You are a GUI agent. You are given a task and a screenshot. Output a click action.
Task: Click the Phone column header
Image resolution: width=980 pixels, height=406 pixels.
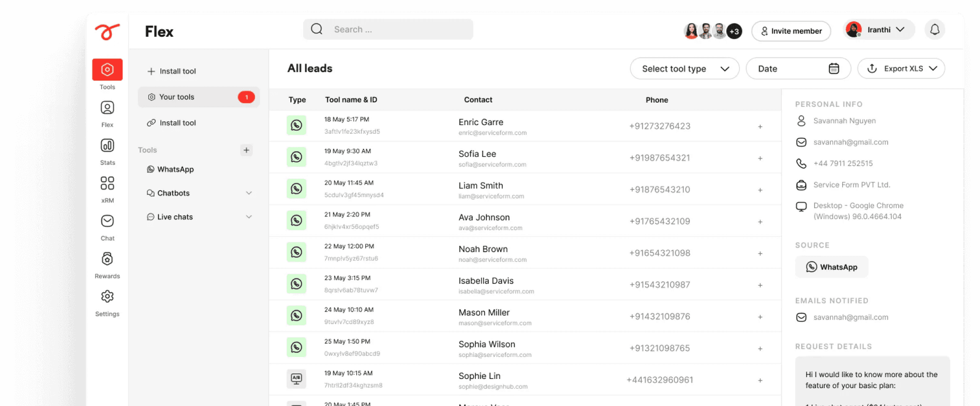pyautogui.click(x=657, y=100)
